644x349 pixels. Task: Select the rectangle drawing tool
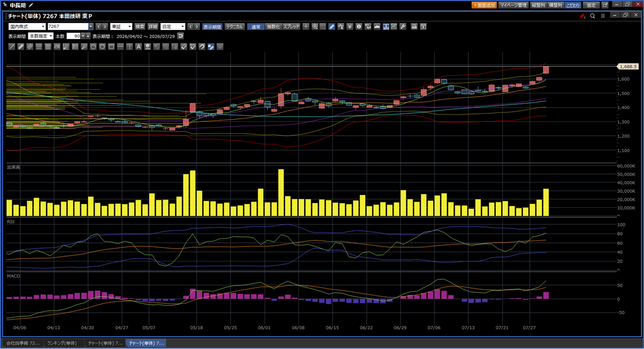coord(111,47)
